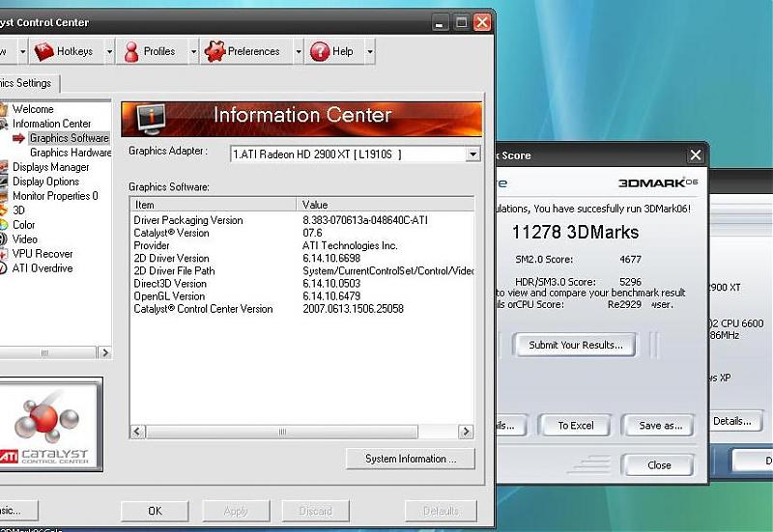Select Graphics Software tree item

(69, 138)
